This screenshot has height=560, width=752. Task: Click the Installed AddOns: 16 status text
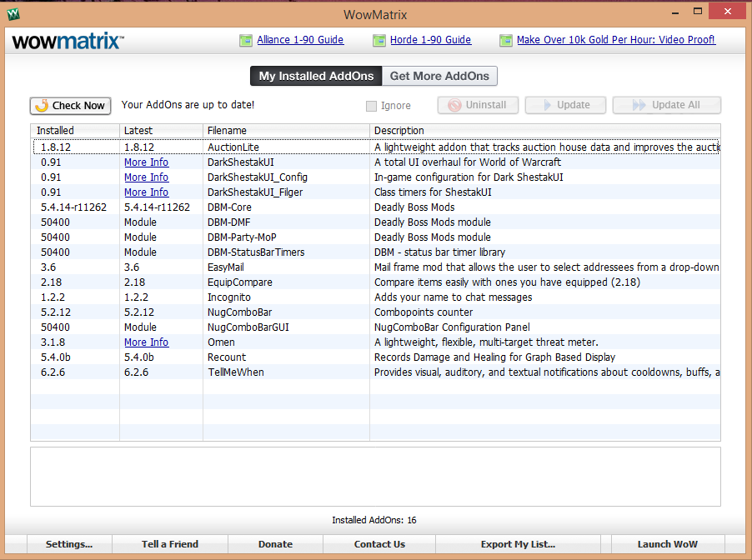coord(374,520)
